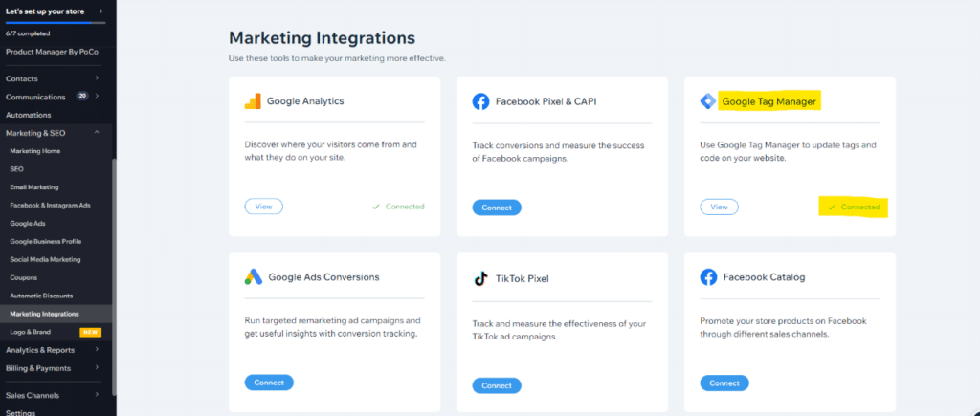
Task: Expand the Communications submenu arrow
Action: pyautogui.click(x=97, y=97)
